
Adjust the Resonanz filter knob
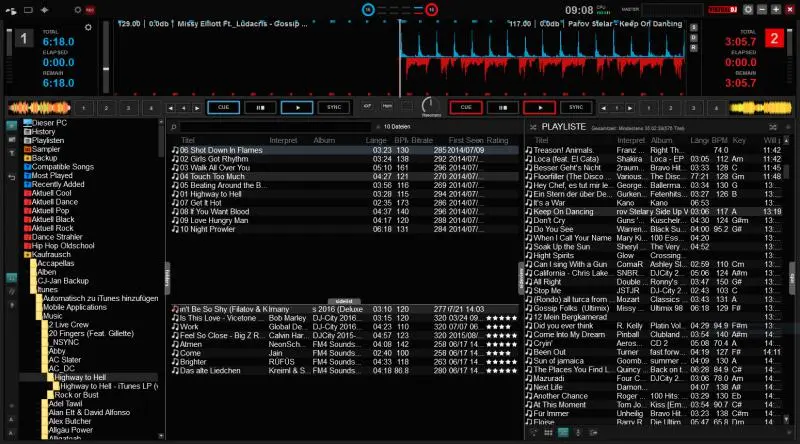coord(430,104)
